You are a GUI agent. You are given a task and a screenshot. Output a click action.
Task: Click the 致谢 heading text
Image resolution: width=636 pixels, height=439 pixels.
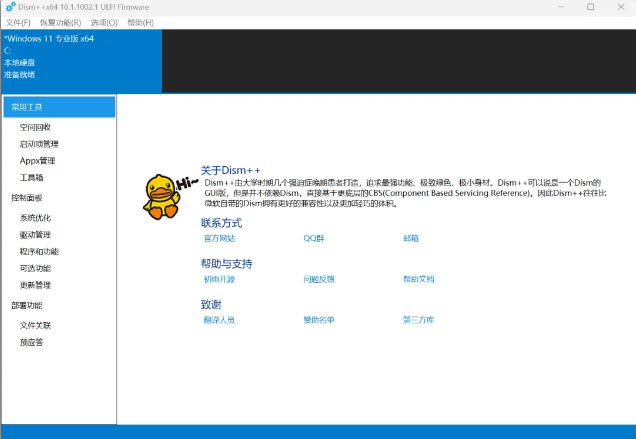pyautogui.click(x=211, y=304)
